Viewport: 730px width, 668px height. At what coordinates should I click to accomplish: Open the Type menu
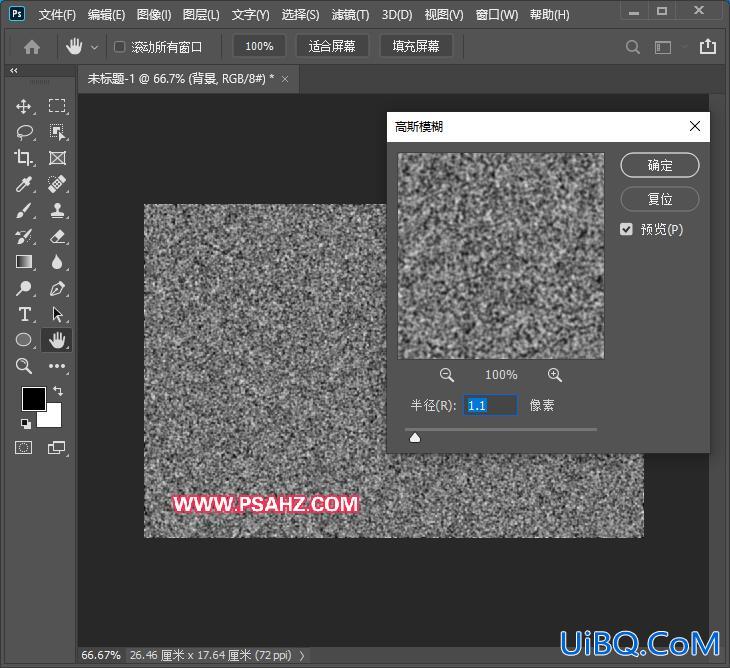coord(250,15)
